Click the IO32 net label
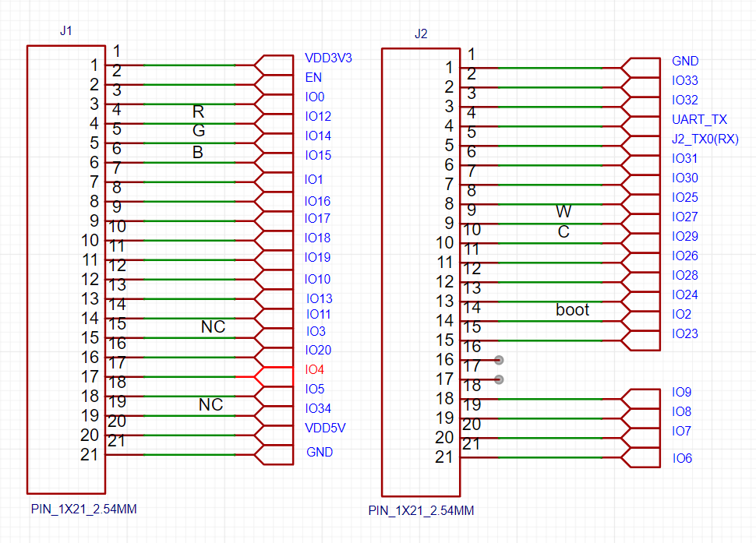The image size is (756, 543). [685, 100]
